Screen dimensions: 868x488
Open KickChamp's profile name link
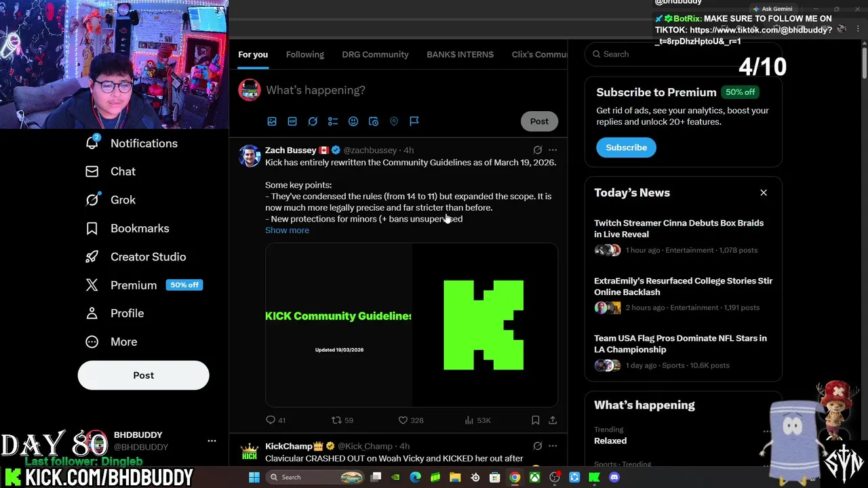click(x=289, y=447)
